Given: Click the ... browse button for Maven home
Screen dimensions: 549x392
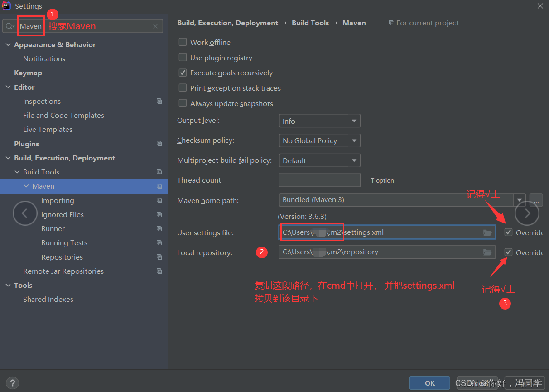Looking at the screenshot, I should tap(536, 200).
